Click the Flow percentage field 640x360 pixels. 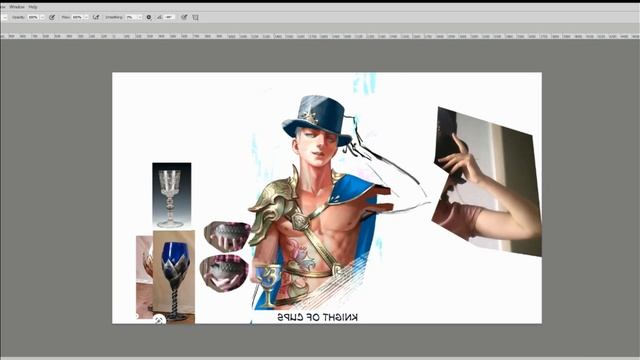[x=77, y=17]
